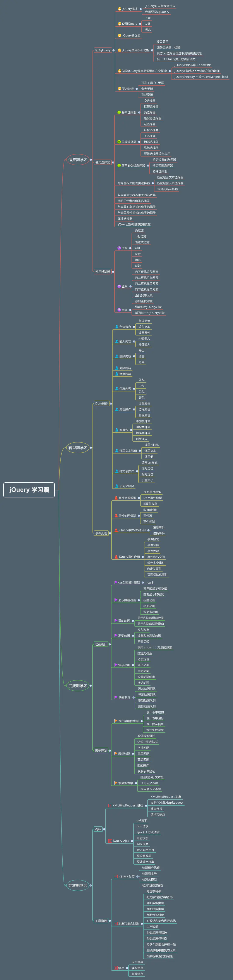Click the leaf 层级选择器综合应用
This screenshot has width=233, height=980.
pos(157,154)
